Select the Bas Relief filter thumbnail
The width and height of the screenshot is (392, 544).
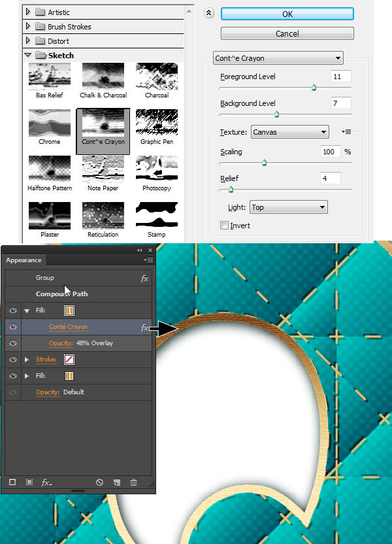50,76
